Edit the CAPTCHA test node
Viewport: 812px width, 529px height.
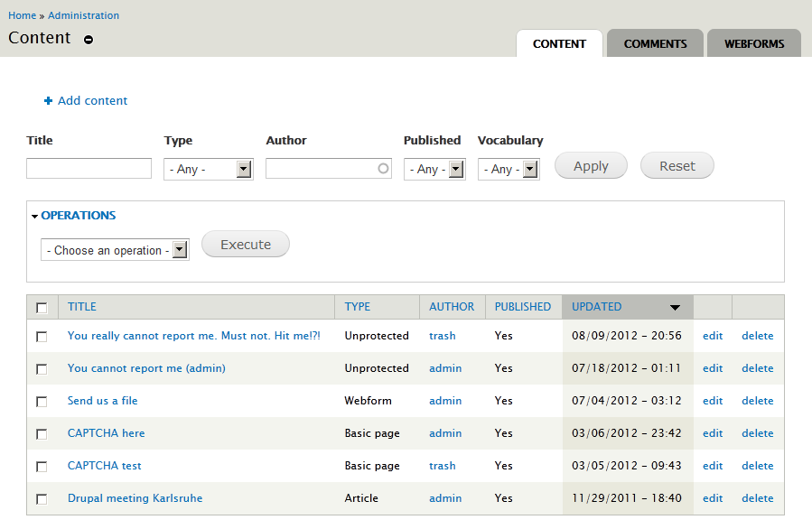pyautogui.click(x=712, y=466)
